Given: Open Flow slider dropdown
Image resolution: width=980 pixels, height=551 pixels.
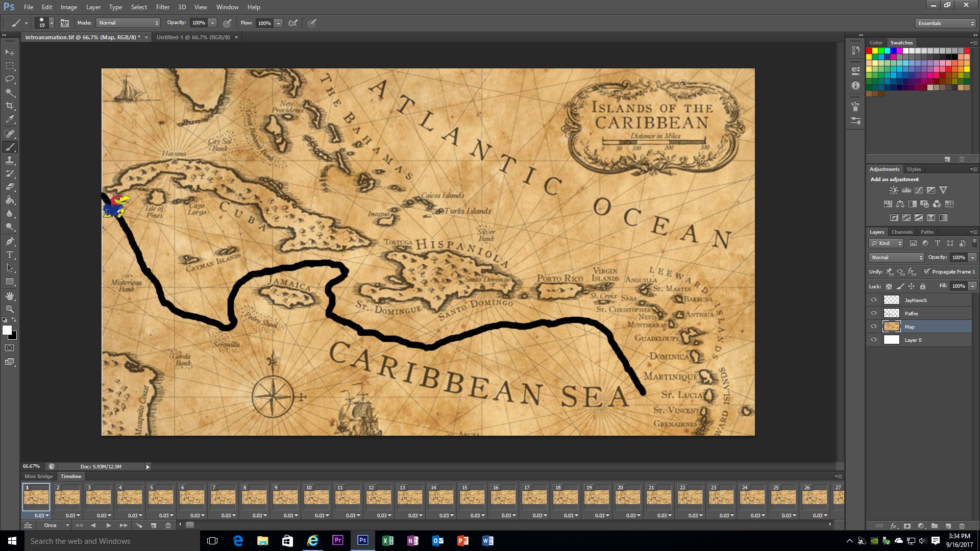Looking at the screenshot, I should click(278, 23).
